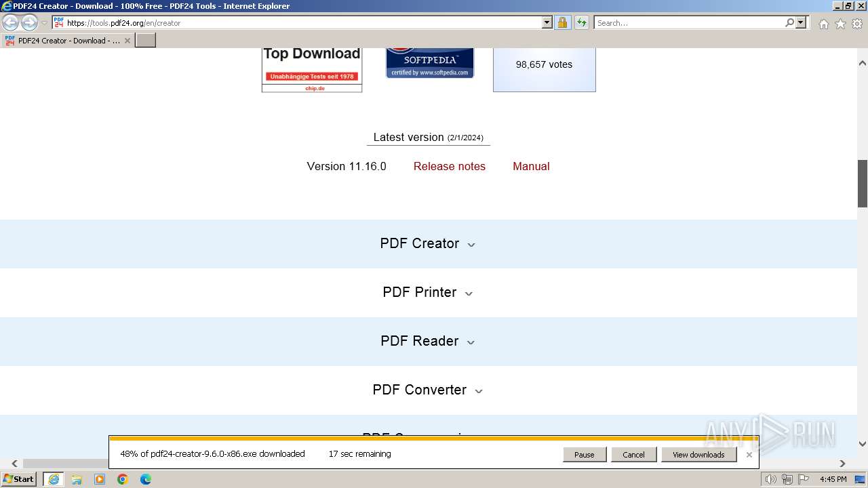868x488 pixels.
Task: Click the scroll down arrow
Action: (x=863, y=445)
